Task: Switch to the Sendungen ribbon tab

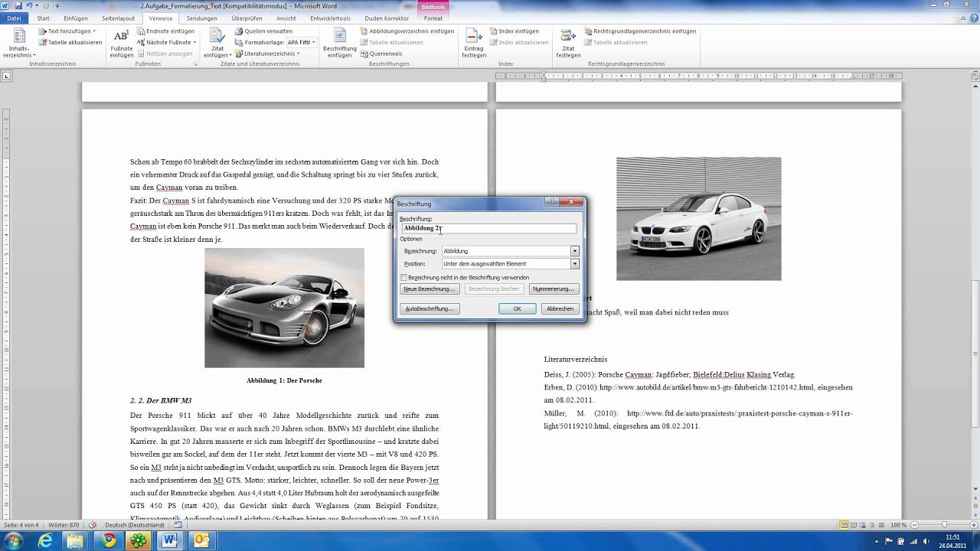Action: [201, 18]
